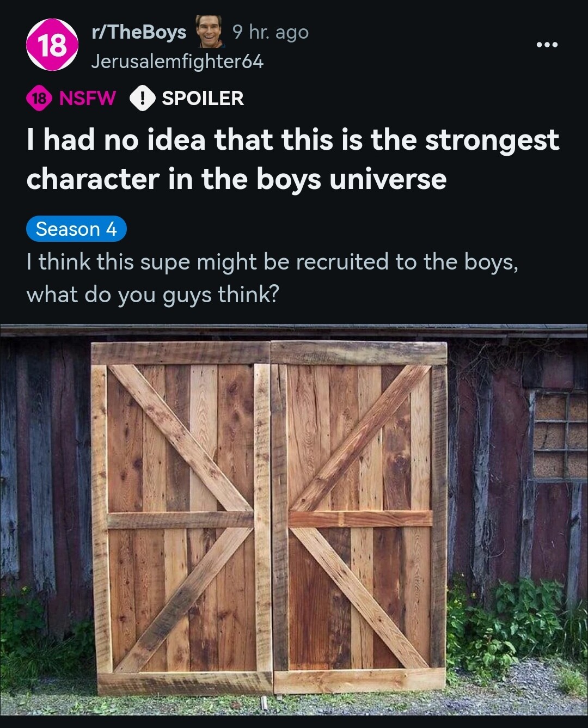Tap the r/TheBoys community avatar
Screen dimensions: 588x728
coord(52,45)
